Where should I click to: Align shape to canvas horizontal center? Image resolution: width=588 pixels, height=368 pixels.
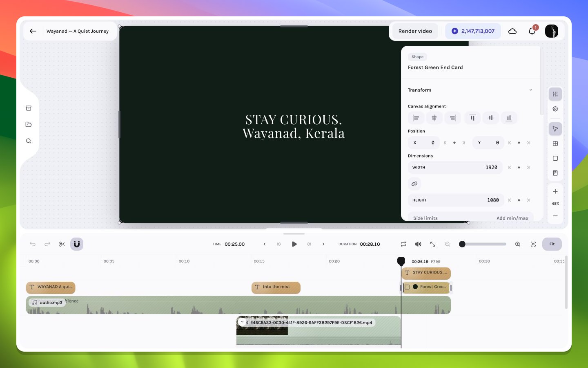(x=434, y=118)
